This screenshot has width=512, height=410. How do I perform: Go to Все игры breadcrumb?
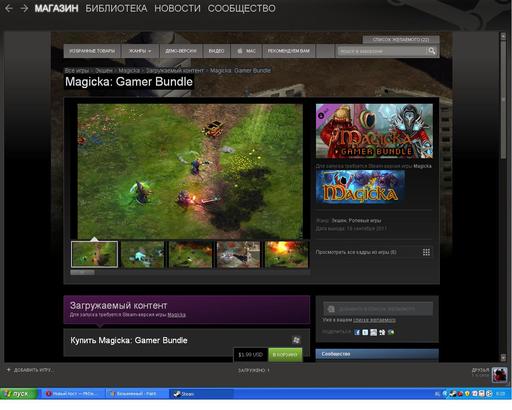(x=77, y=70)
